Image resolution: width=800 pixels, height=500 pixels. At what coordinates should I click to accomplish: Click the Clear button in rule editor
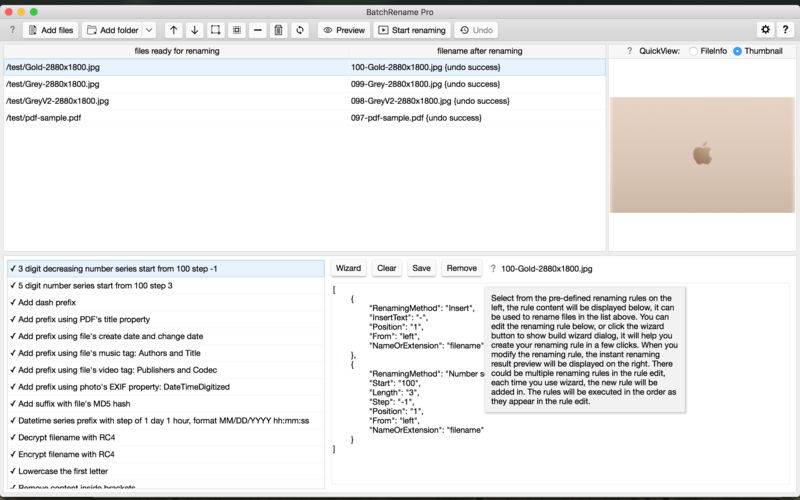click(x=386, y=268)
